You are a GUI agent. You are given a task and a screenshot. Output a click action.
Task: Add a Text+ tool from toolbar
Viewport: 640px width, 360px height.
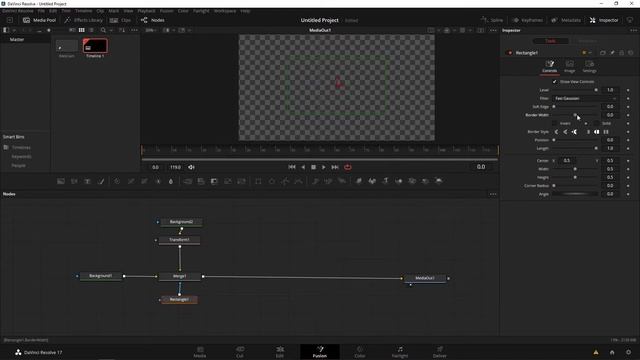pos(87,181)
